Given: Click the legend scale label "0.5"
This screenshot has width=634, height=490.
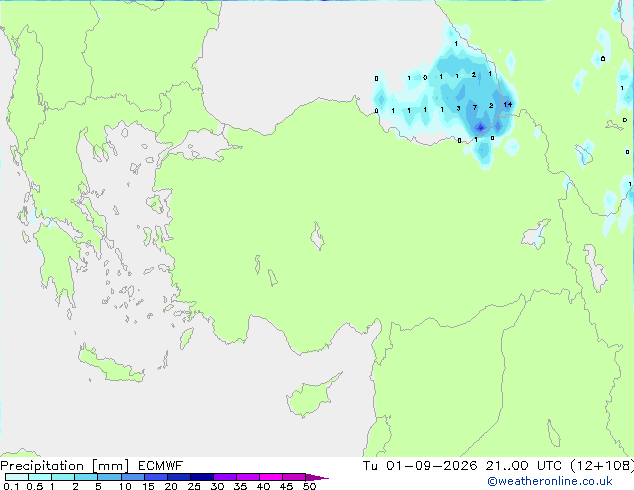Looking at the screenshot, I should (x=34, y=486).
